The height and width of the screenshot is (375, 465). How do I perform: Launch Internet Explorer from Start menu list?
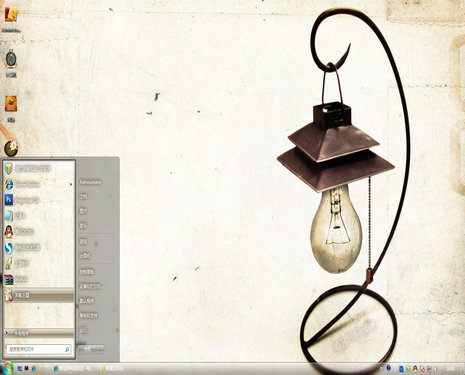click(x=38, y=184)
